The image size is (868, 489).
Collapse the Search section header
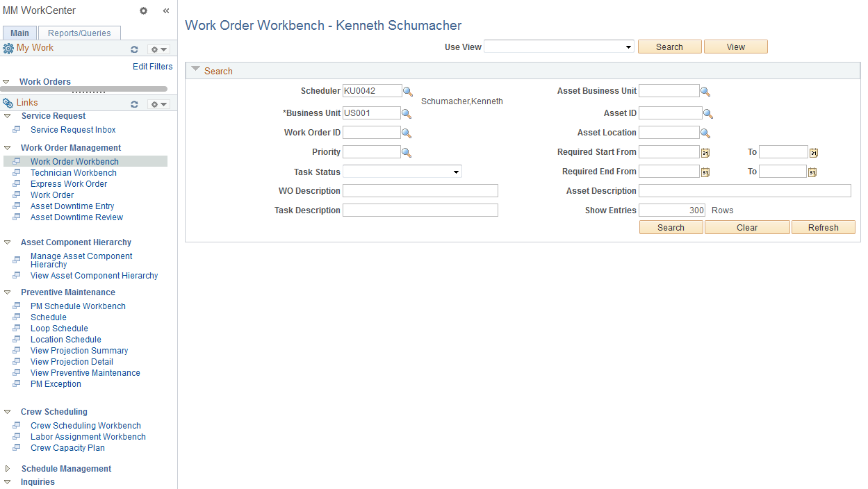click(x=195, y=69)
